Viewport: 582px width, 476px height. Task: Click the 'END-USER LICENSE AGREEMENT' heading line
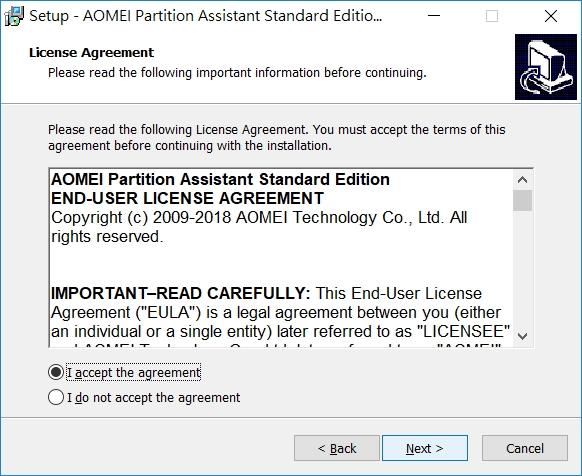187,198
